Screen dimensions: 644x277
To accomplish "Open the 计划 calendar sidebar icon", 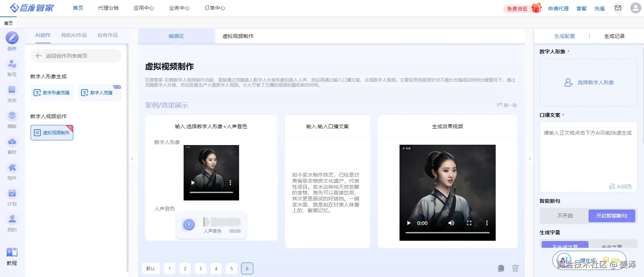I will tap(12, 193).
